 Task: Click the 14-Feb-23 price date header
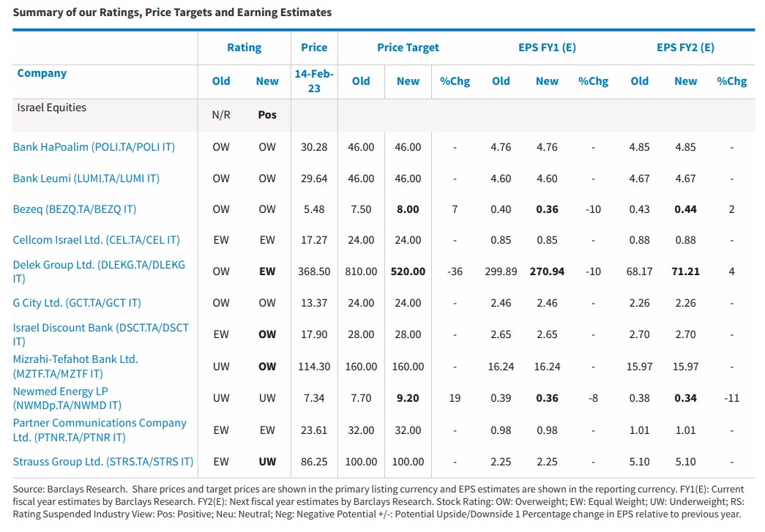coord(314,81)
